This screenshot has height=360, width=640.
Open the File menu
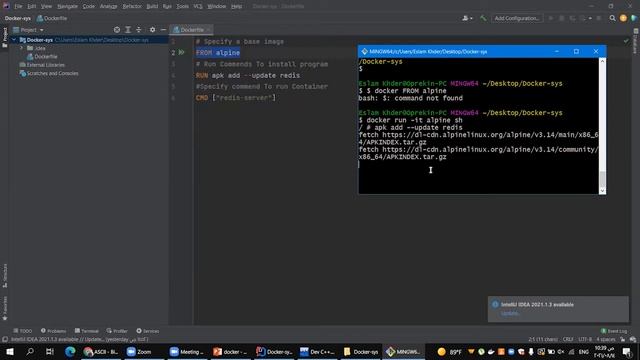18,7
